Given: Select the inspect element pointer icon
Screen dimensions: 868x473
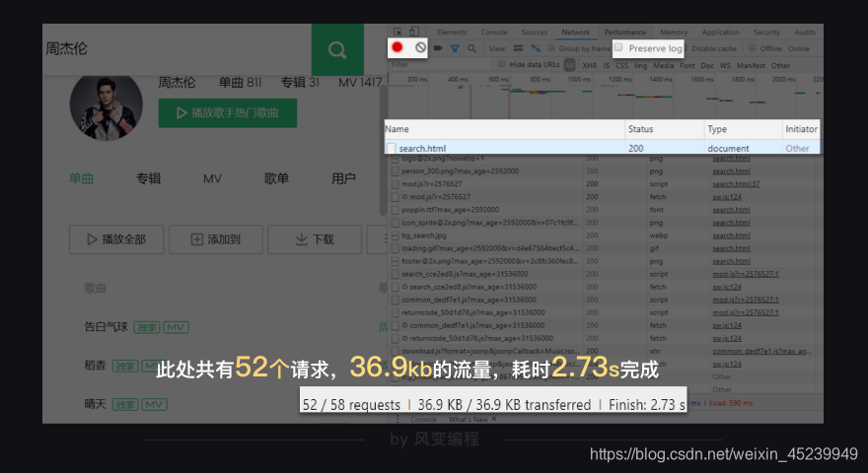Looking at the screenshot, I should [x=398, y=32].
